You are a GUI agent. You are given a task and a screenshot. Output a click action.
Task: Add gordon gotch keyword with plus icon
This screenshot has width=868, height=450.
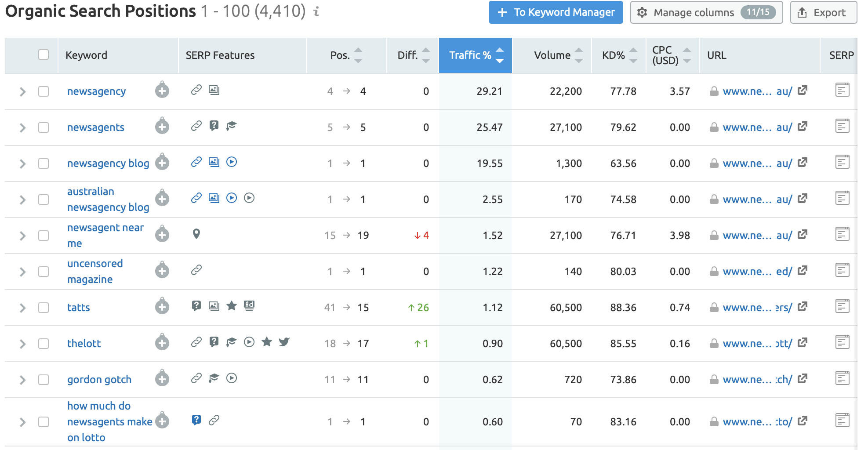[162, 379]
